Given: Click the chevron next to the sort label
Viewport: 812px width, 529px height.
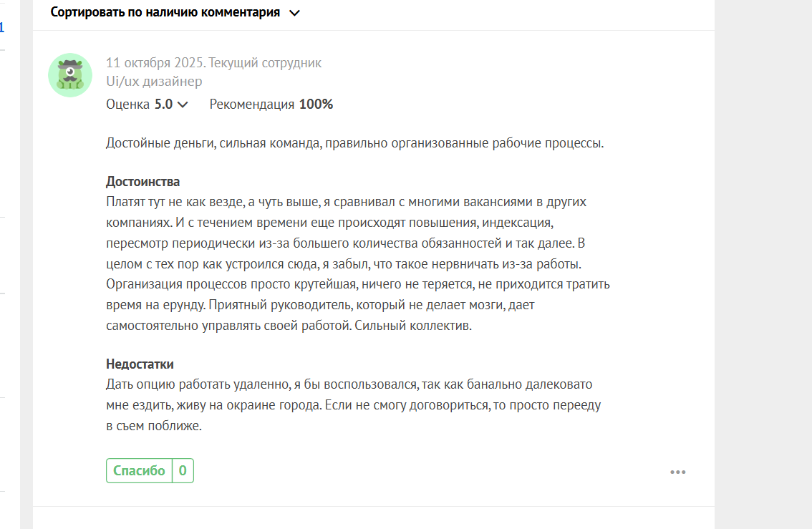Looking at the screenshot, I should click(x=294, y=13).
